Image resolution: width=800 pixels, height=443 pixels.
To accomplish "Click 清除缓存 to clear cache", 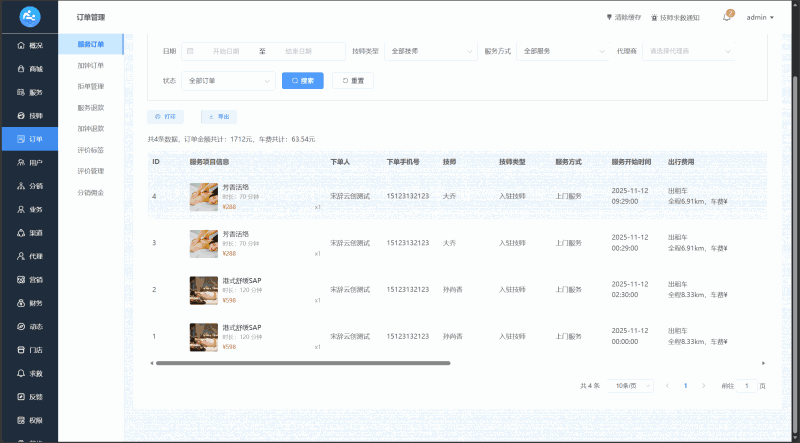I will click(623, 17).
